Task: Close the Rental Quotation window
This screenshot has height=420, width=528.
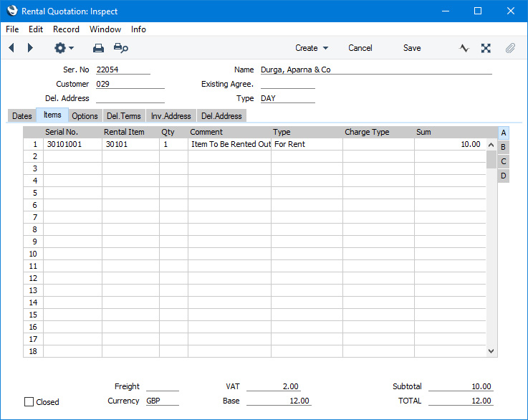Action: (x=511, y=11)
